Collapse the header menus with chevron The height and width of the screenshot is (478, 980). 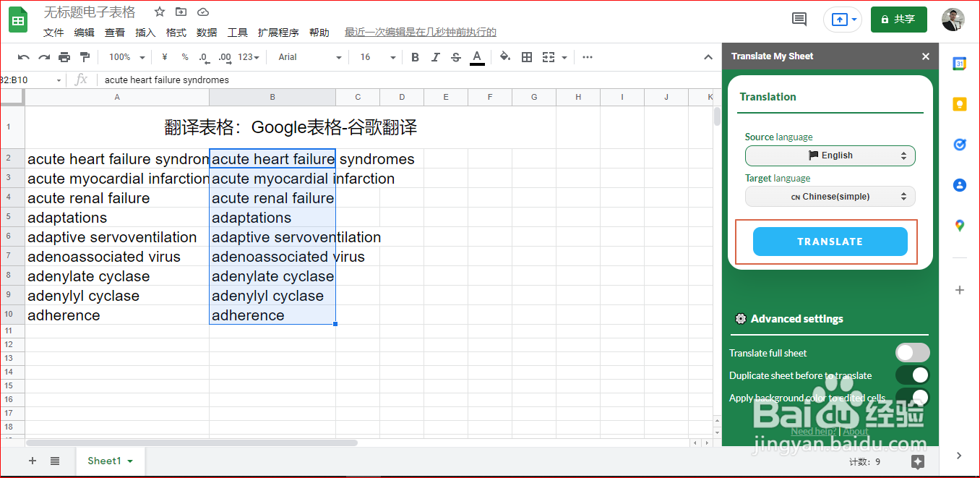(x=709, y=57)
